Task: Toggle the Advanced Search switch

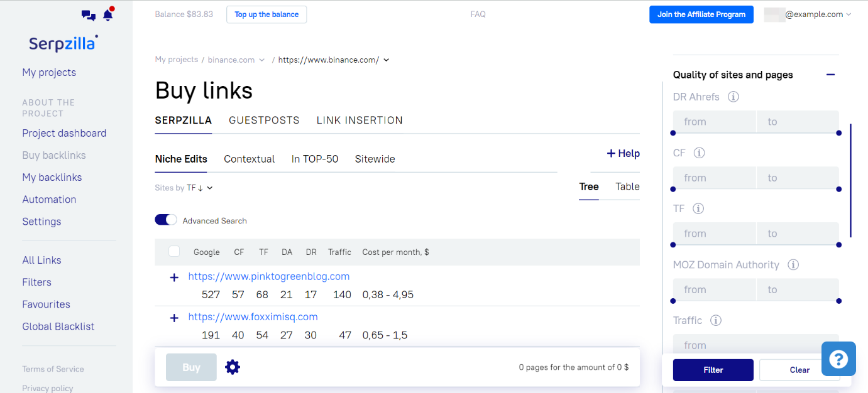Action: click(x=166, y=220)
